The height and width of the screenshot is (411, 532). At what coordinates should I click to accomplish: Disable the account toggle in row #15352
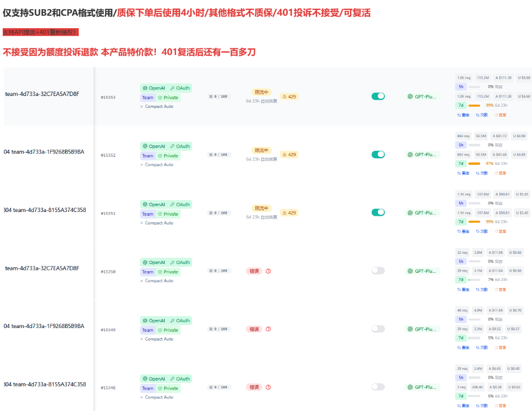pyautogui.click(x=378, y=155)
